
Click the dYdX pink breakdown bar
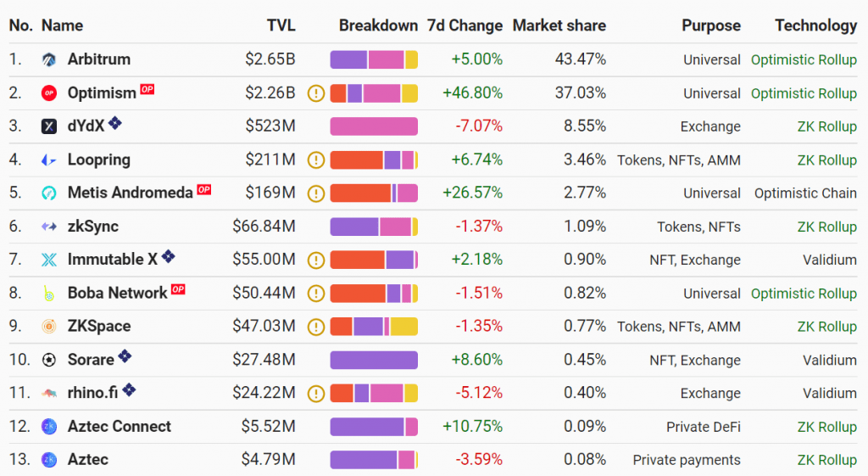374,126
